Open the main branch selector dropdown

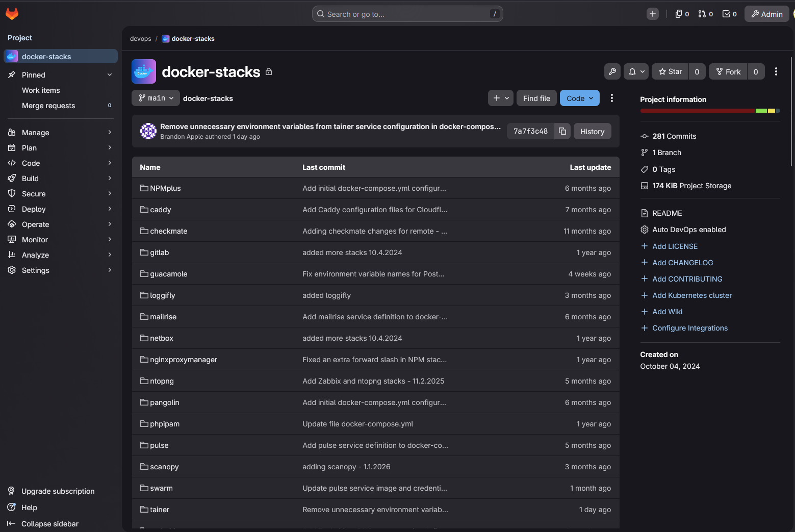tap(156, 98)
